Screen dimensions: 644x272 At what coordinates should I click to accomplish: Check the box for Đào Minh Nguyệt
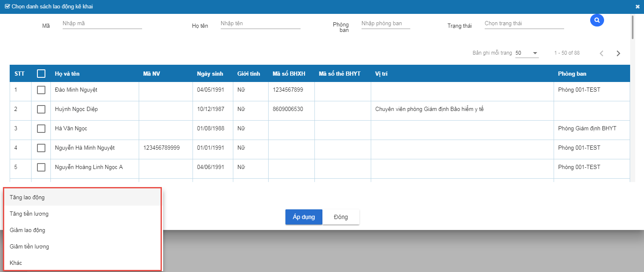coord(41,90)
